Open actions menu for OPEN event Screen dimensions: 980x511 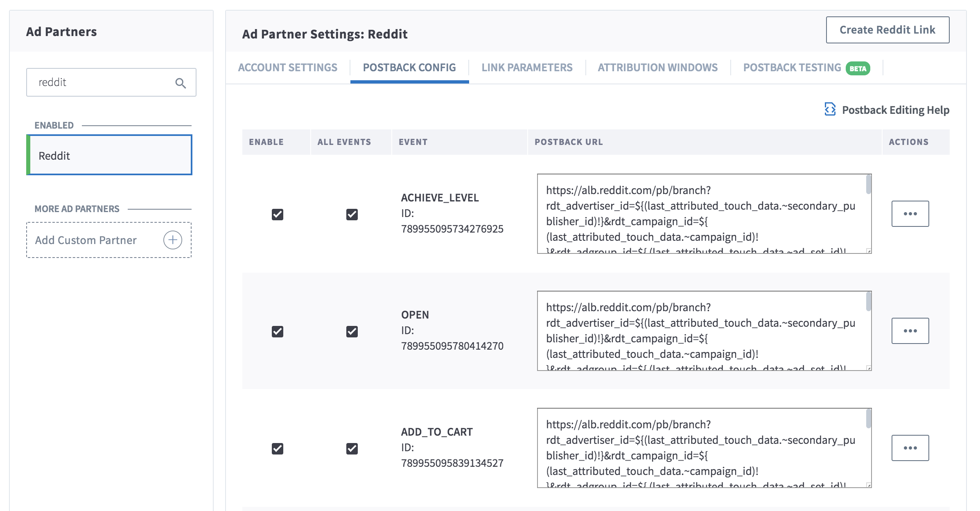910,331
